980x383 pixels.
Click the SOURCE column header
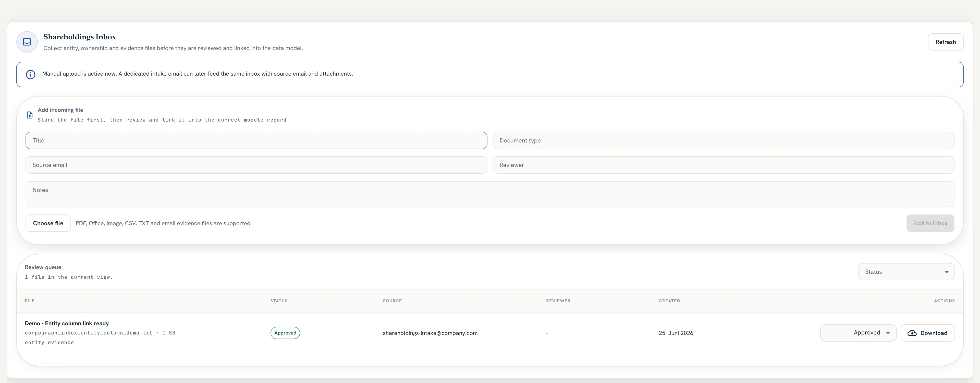point(392,301)
